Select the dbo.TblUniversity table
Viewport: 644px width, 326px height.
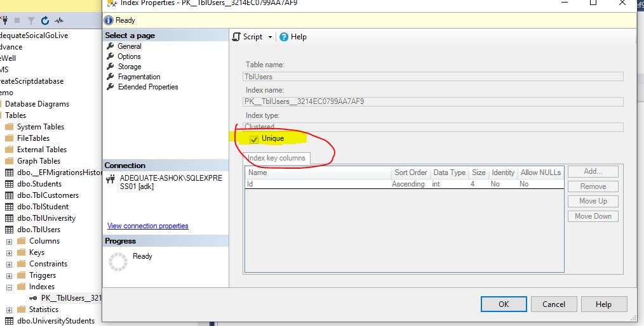pyautogui.click(x=46, y=219)
